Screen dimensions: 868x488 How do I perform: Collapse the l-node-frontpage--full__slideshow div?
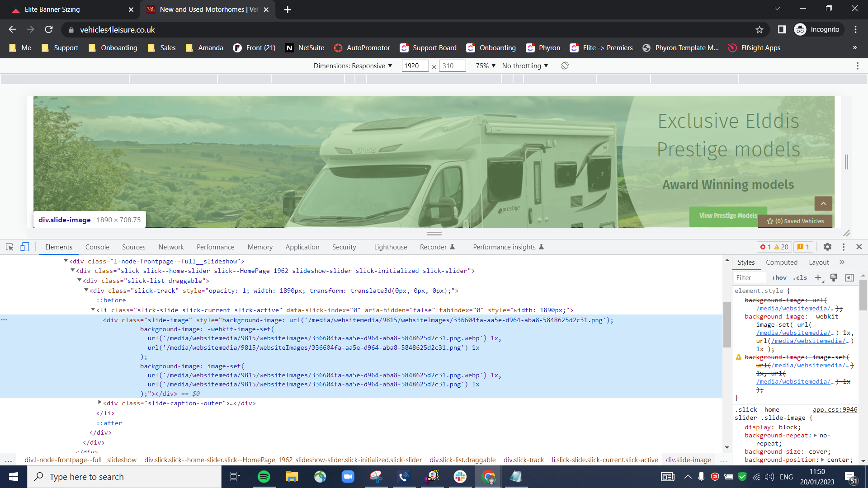(x=66, y=261)
